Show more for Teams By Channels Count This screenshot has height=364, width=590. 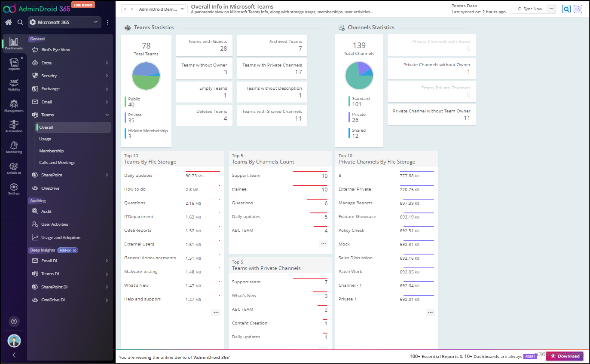(x=324, y=244)
